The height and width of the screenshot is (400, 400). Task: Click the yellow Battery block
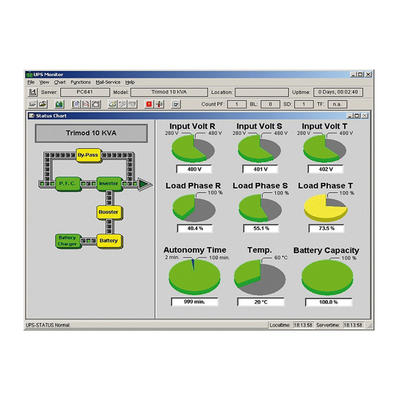pos(109,241)
